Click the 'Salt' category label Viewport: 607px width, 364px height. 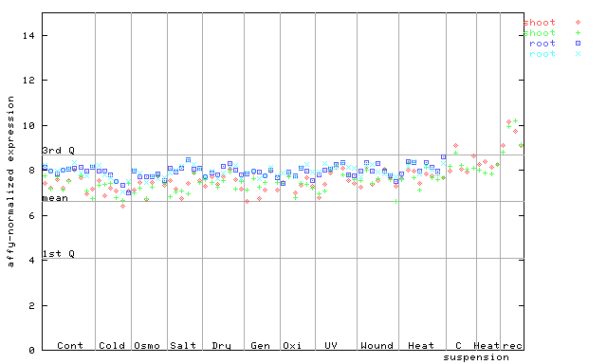pos(183,345)
